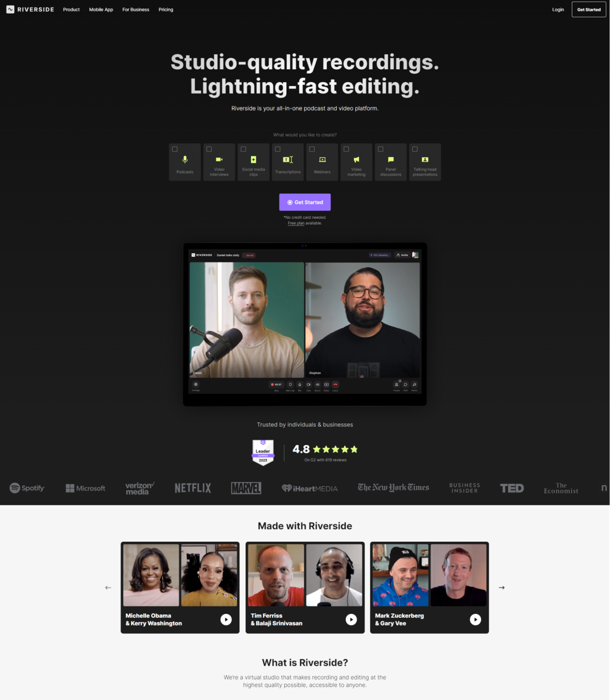Open the People icon in the studio preview
This screenshot has height=700, width=610.
396,385
